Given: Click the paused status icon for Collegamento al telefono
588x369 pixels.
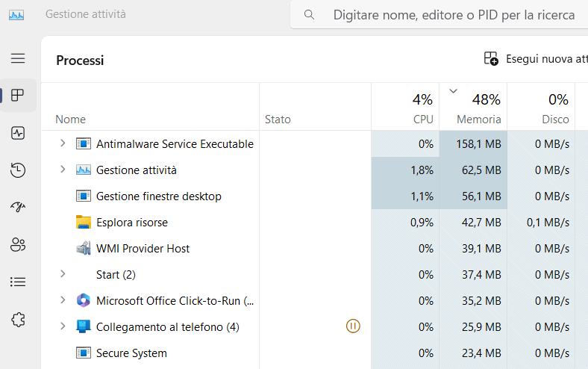Looking at the screenshot, I should coord(353,326).
